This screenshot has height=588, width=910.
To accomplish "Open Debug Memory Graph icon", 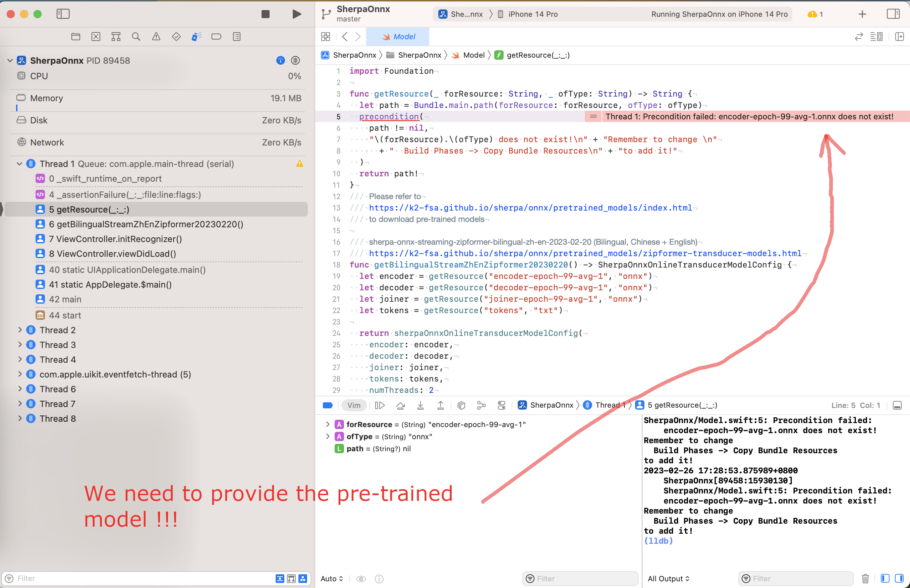I will (481, 405).
